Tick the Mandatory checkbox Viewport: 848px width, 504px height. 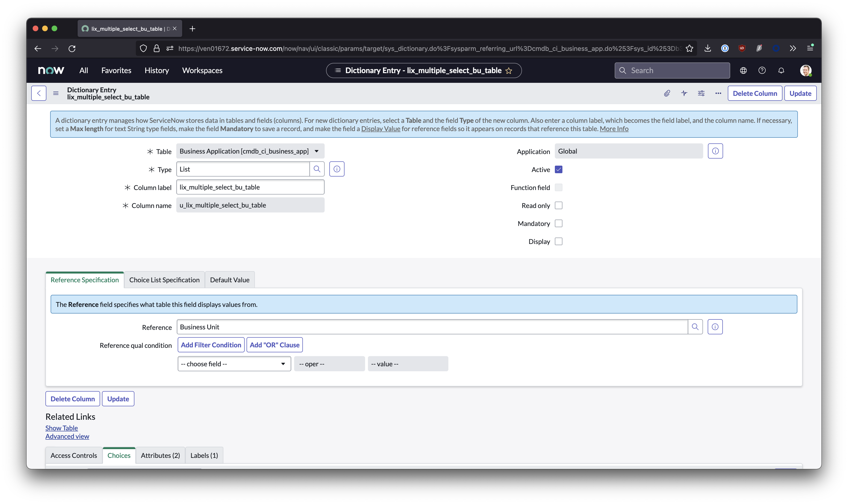[558, 223]
